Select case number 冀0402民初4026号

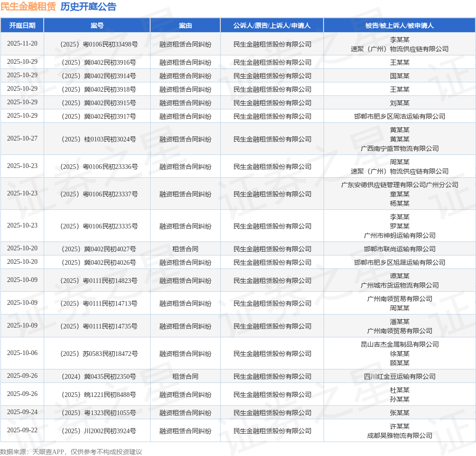pyautogui.click(x=99, y=262)
